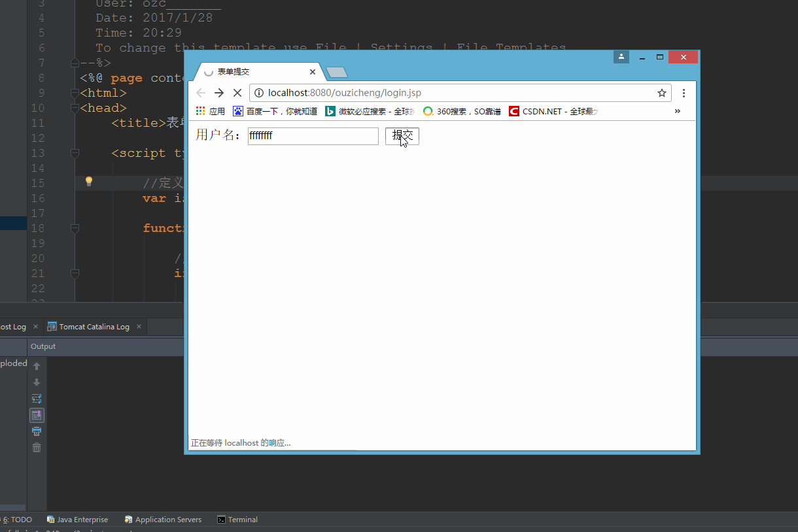Click the Chrome back navigation arrow
The width and height of the screenshot is (798, 532).
pos(201,93)
